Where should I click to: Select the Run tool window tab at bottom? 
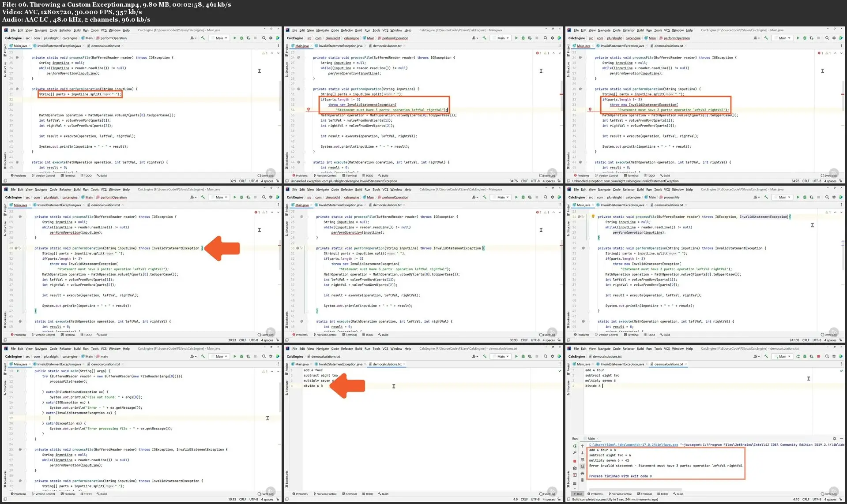coord(577,494)
